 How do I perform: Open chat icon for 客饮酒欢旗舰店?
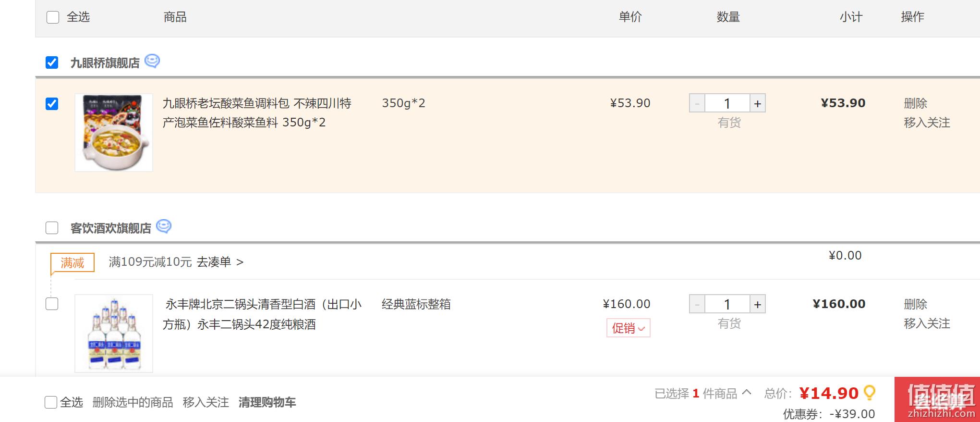(164, 226)
